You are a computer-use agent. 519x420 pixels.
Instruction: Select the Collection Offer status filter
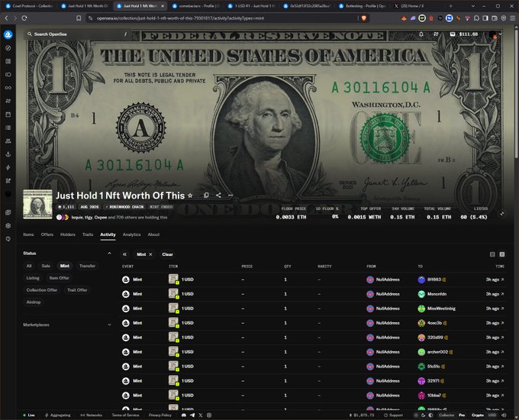click(x=42, y=290)
